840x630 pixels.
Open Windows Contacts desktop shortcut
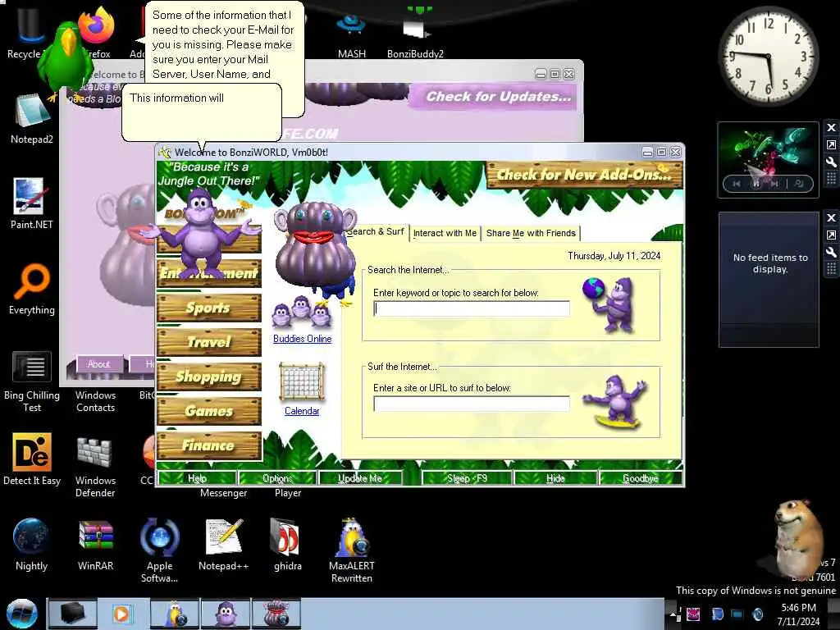pos(95,401)
